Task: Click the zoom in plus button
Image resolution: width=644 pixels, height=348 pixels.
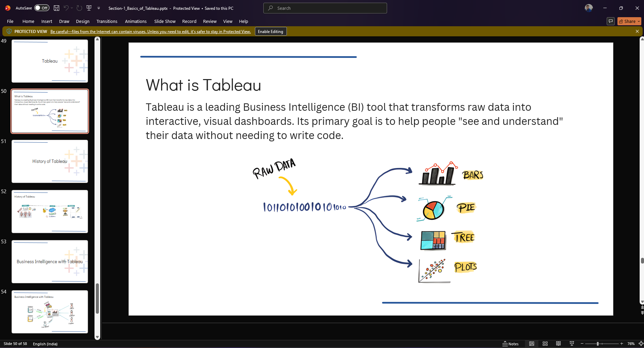Action: [x=622, y=344]
